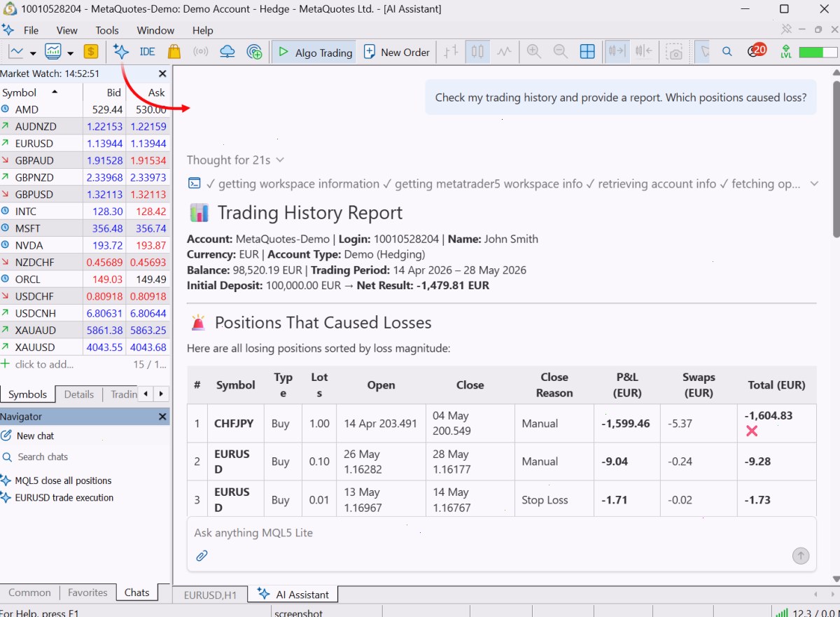Switch to the Favorites tab in Navigator
Viewport: 840px width, 617px height.
(87, 592)
